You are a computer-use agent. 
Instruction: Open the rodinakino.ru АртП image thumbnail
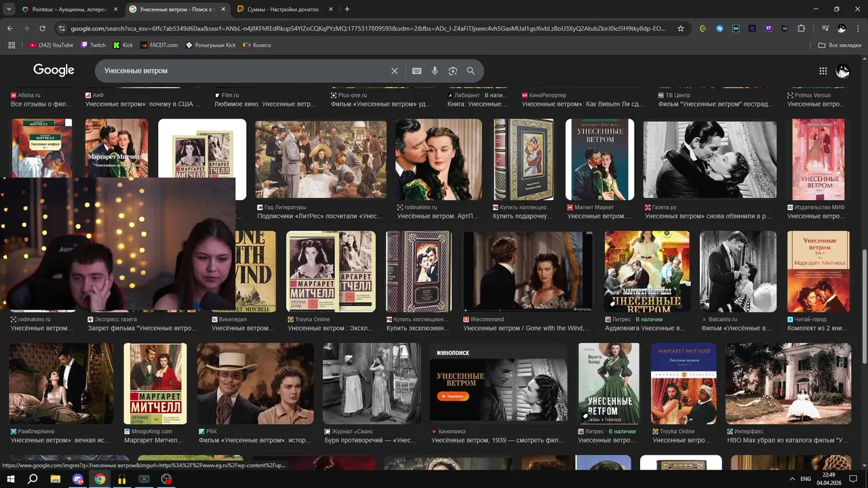(x=439, y=160)
